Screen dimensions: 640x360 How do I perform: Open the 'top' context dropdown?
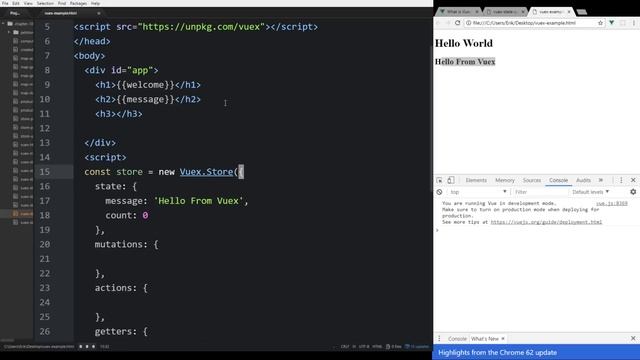pyautogui.click(x=478, y=192)
